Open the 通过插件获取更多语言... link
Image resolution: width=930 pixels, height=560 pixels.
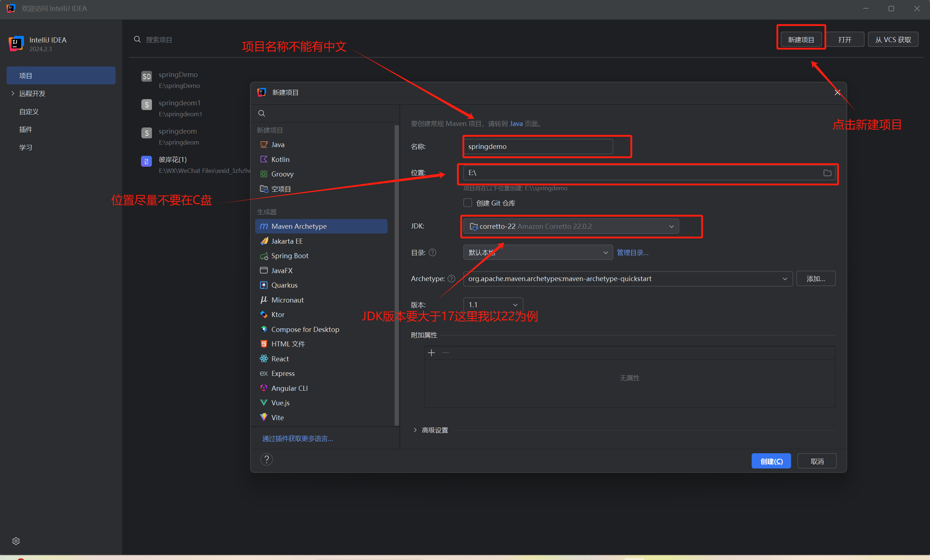coord(297,439)
